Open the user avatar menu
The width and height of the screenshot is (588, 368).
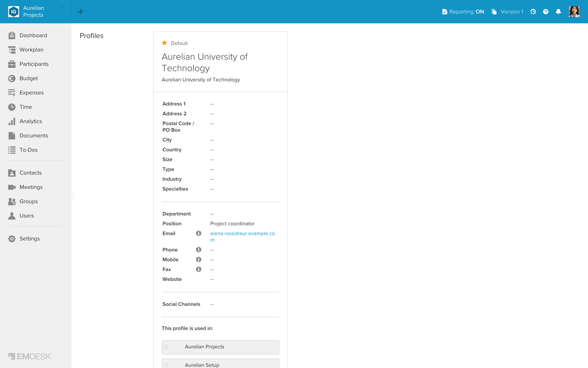[574, 12]
